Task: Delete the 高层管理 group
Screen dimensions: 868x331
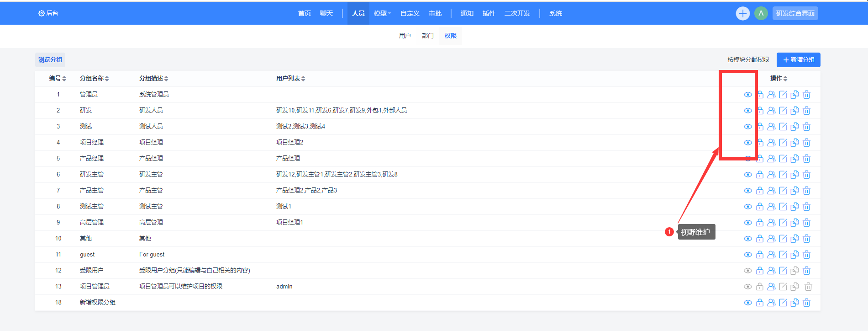Action: click(x=807, y=223)
